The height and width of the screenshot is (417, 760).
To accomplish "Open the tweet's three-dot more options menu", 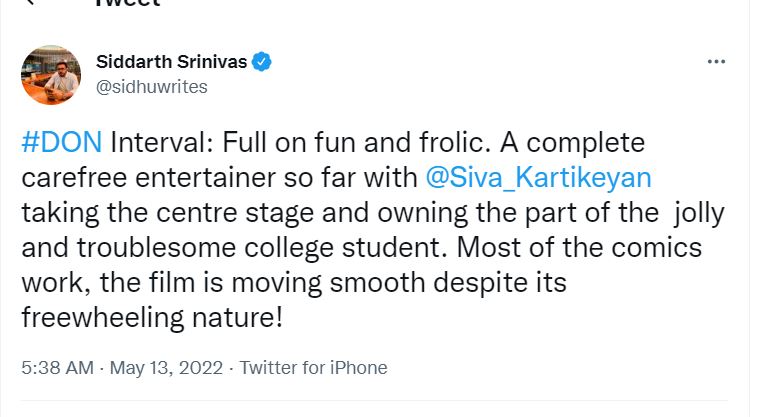I will 716,62.
